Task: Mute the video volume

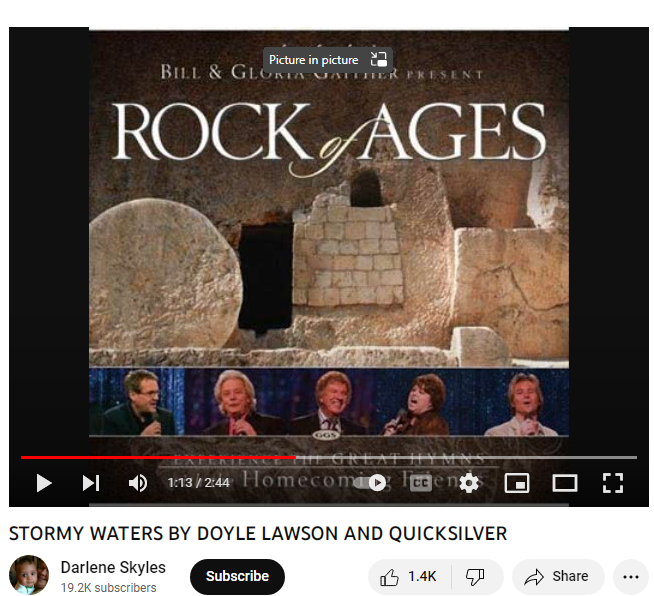Action: tap(138, 483)
